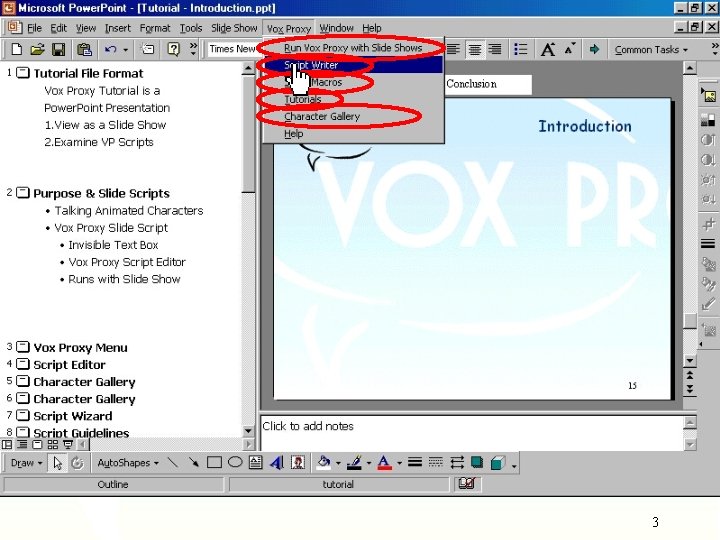The height and width of the screenshot is (540, 720).
Task: Choose Tutorials in the Vox Proxy menu
Action: coord(354,99)
